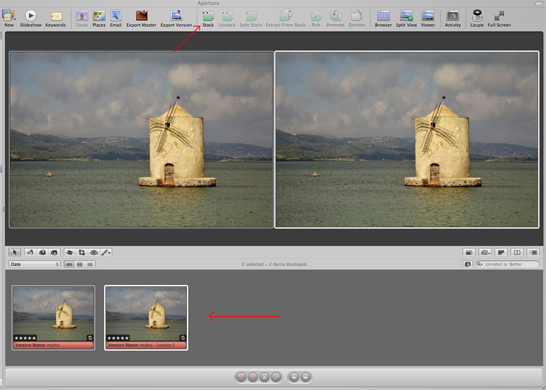546x390 pixels.
Task: Select the arrow Selection tool
Action: tap(15, 252)
